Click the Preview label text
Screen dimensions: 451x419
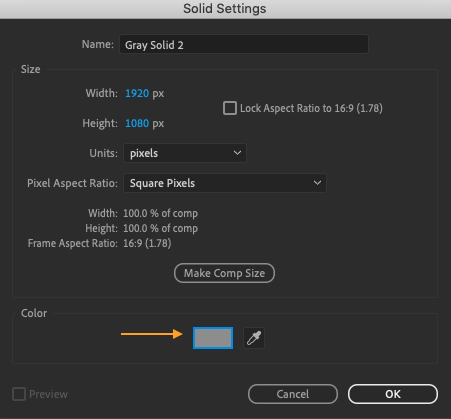coord(48,394)
